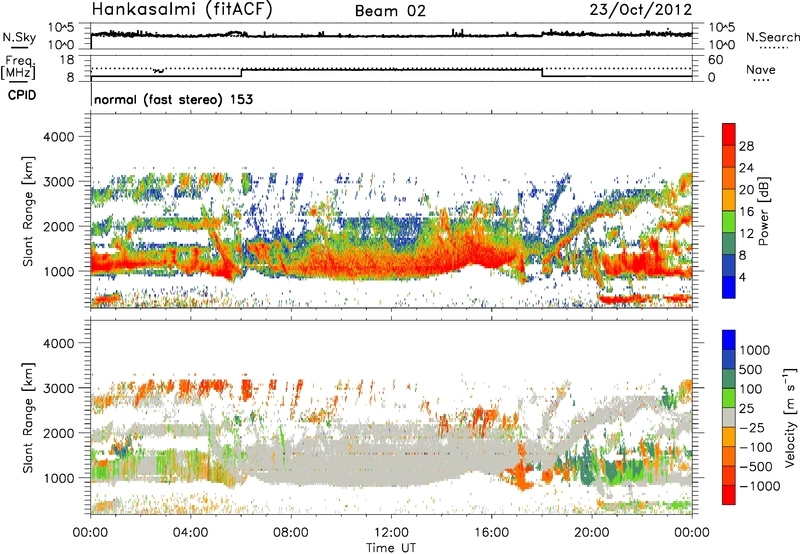This screenshot has width=800, height=554.
Task: Click the 'Velocity [m s⁻¹]' colorbar label
Action: click(x=790, y=417)
